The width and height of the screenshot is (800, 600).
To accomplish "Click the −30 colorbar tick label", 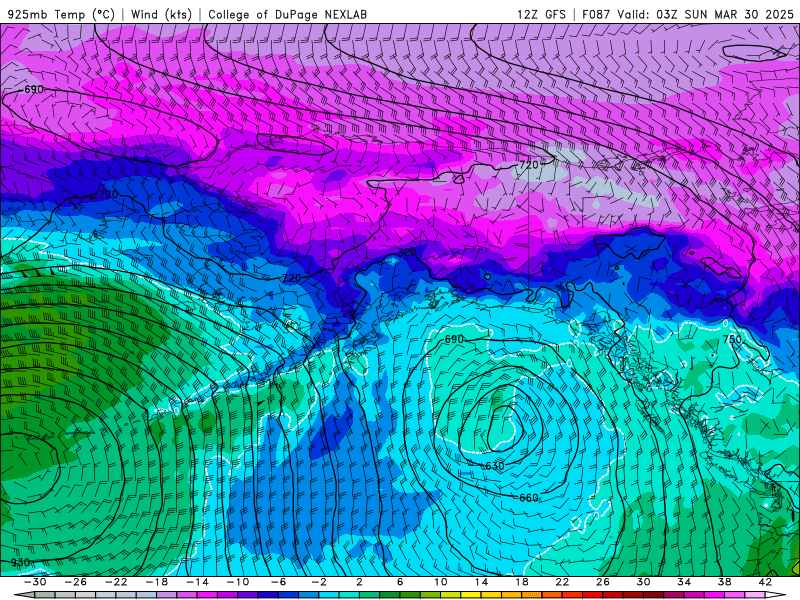I will click(35, 582).
